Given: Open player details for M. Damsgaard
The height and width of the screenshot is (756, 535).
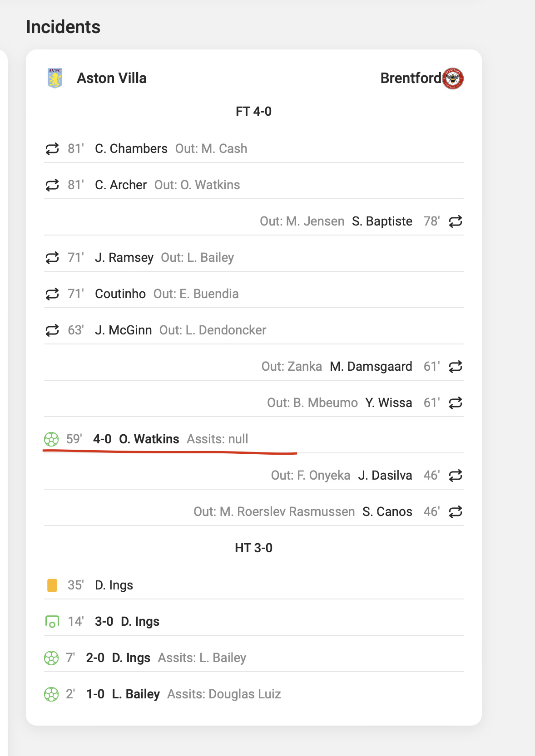Looking at the screenshot, I should point(371,366).
